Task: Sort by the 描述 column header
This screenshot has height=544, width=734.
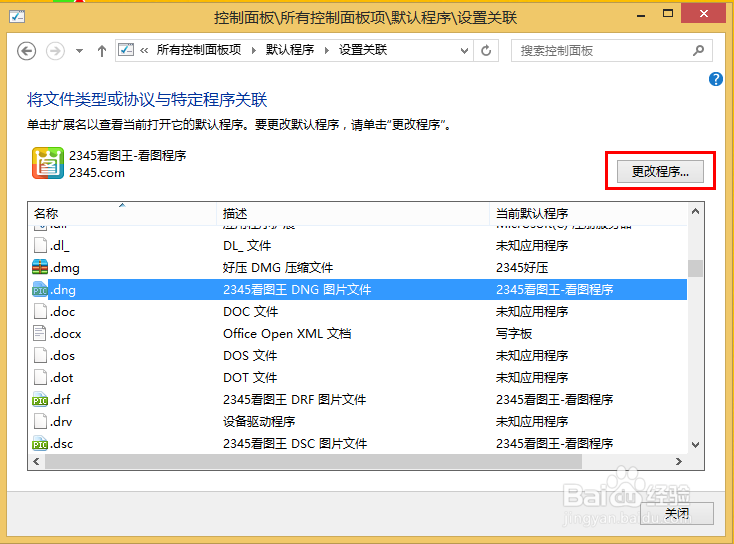Action: (x=353, y=213)
